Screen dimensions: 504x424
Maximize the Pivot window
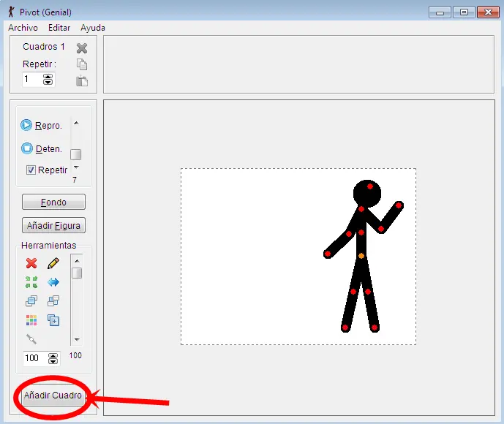click(464, 12)
